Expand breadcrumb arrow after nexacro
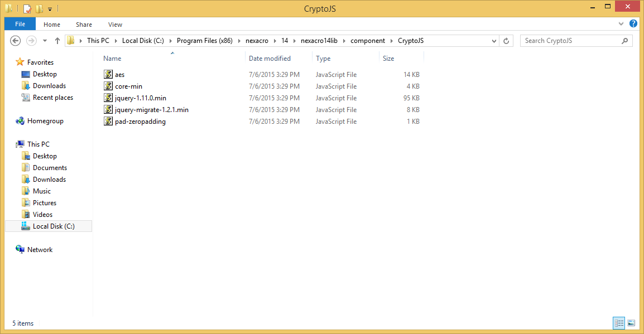 pos(275,41)
